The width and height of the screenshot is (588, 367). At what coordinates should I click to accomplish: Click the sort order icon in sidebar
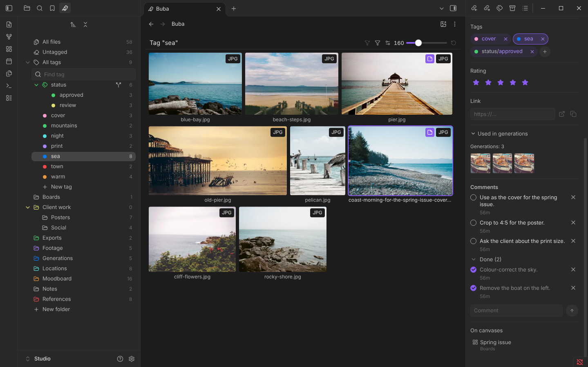(73, 24)
